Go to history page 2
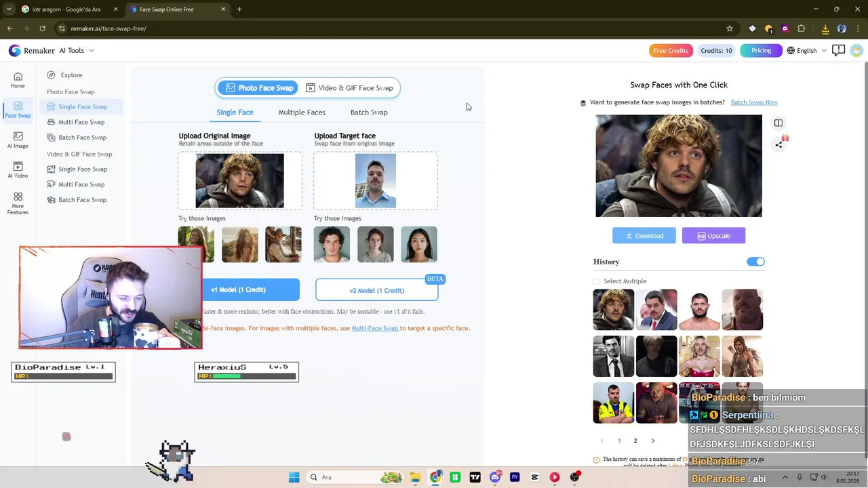868x488 pixels. tap(635, 441)
